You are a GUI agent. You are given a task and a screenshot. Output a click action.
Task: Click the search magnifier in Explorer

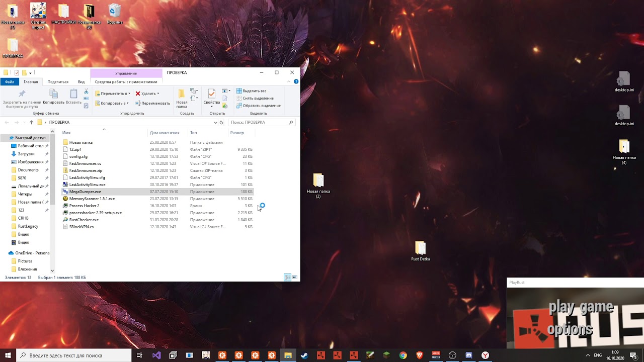pos(291,122)
